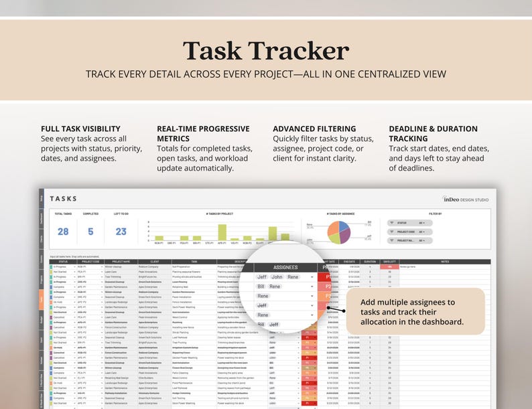
Task: Click the 'REAL-TIME PROGRESSIVE METRICS' heading
Action: click(203, 133)
